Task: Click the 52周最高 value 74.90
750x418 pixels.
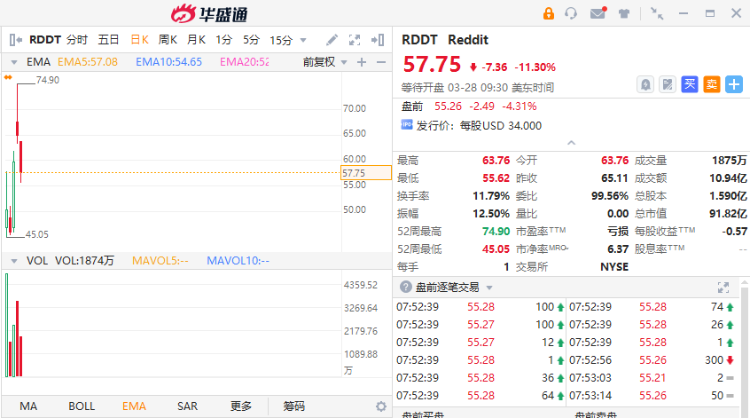Action: pos(496,231)
